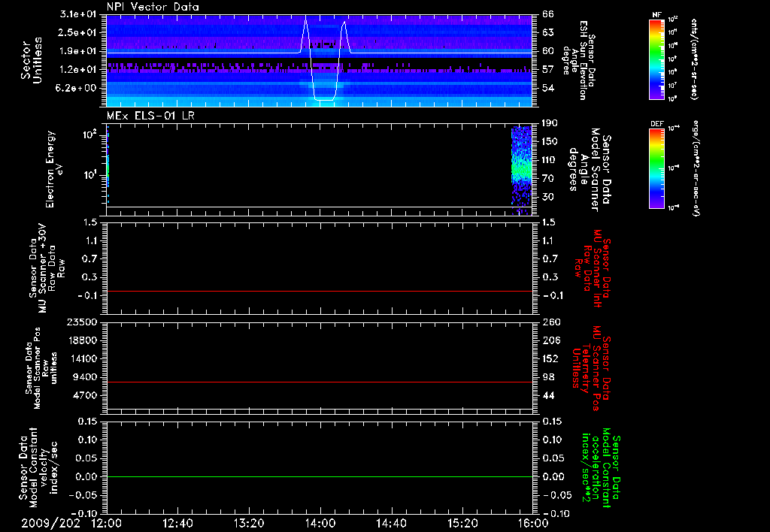
Task: Click the '54' sun elevation tick
Action: pyautogui.click(x=548, y=89)
